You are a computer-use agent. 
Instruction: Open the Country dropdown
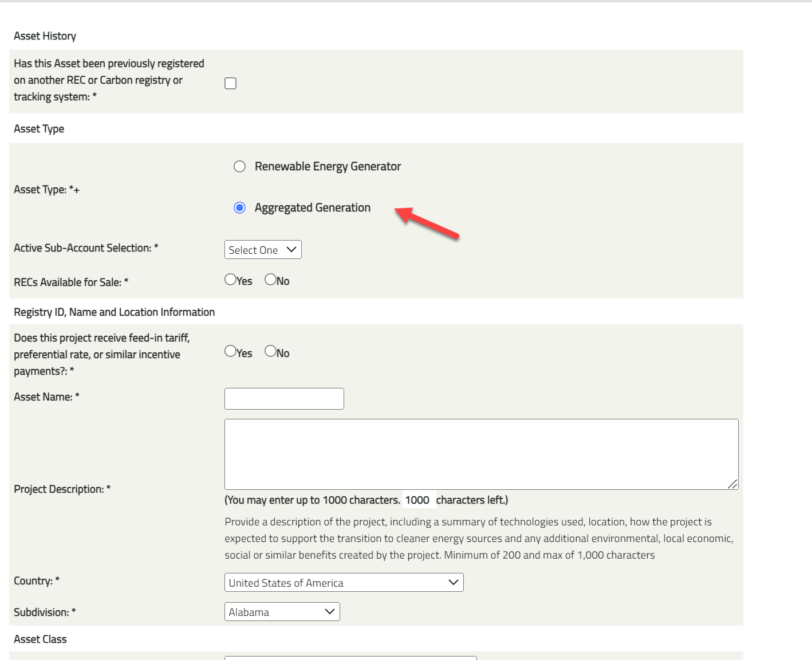coord(344,582)
